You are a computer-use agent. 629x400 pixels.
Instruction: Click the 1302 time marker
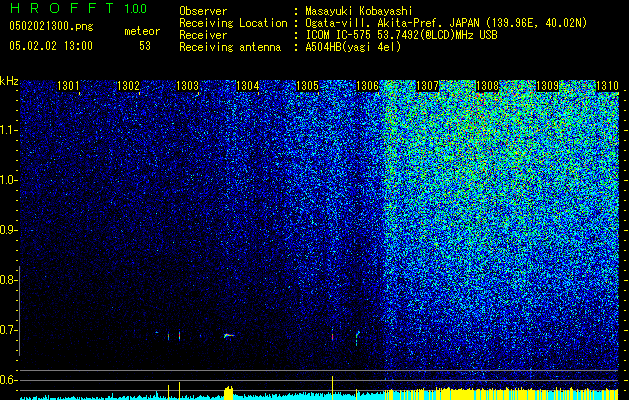pyautogui.click(x=128, y=86)
